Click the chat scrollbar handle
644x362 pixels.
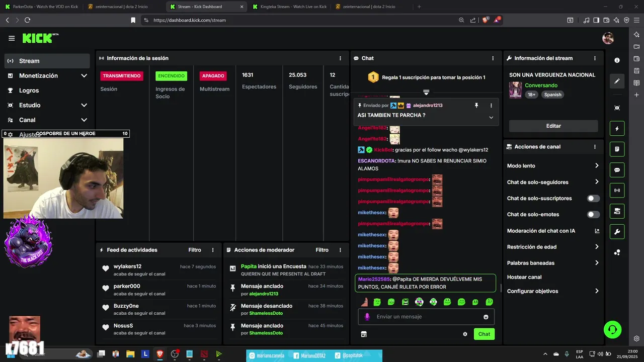(x=501, y=288)
